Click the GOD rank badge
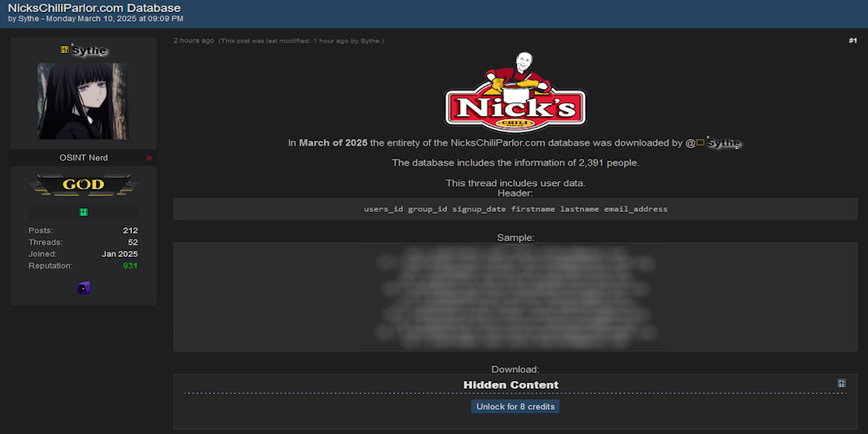This screenshot has width=868, height=434. pyautogui.click(x=83, y=184)
